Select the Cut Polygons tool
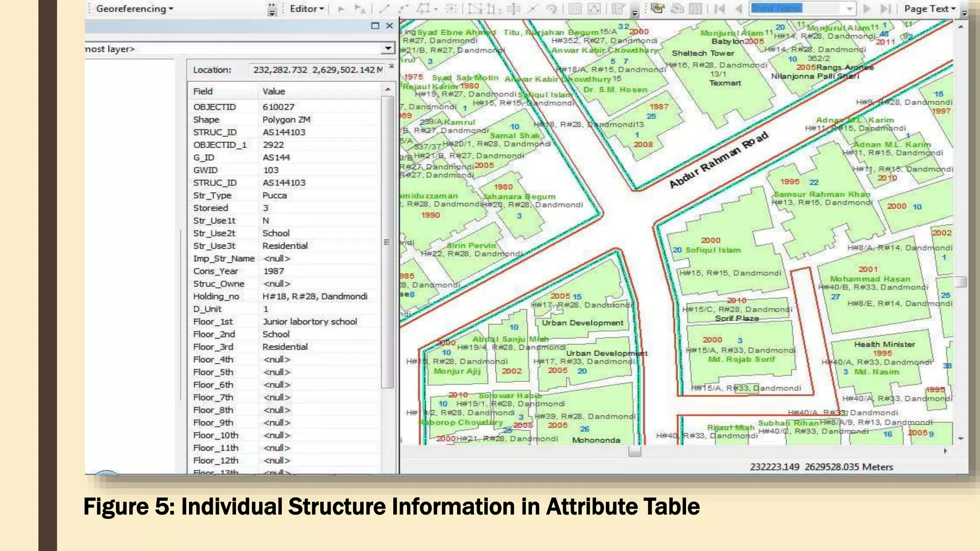This screenshot has width=980, height=551. (513, 9)
